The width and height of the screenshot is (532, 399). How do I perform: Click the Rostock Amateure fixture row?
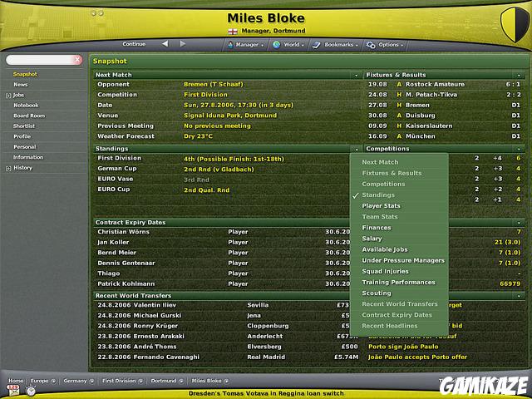pos(444,85)
